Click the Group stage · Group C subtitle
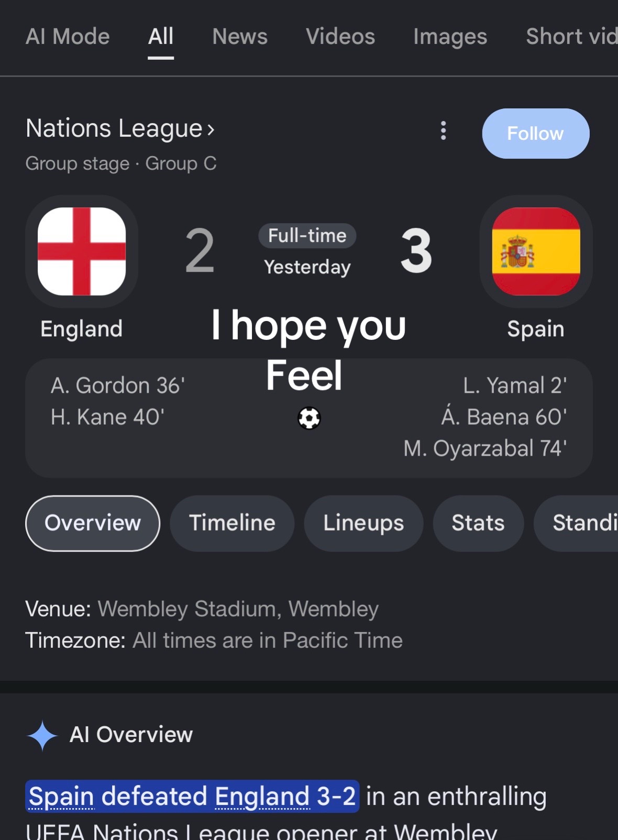Image resolution: width=618 pixels, height=840 pixels. point(121,163)
